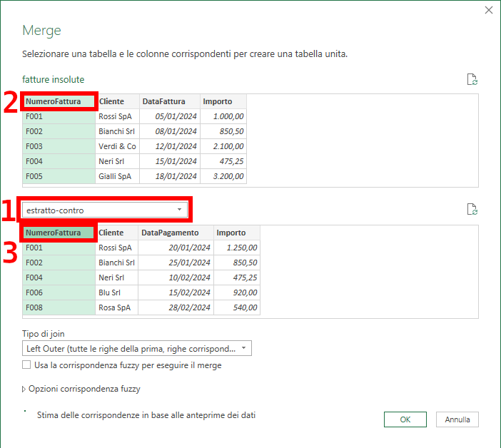Click 10/02/2024 payment date cell
Viewport: 501px width, 448px height.
[176, 278]
